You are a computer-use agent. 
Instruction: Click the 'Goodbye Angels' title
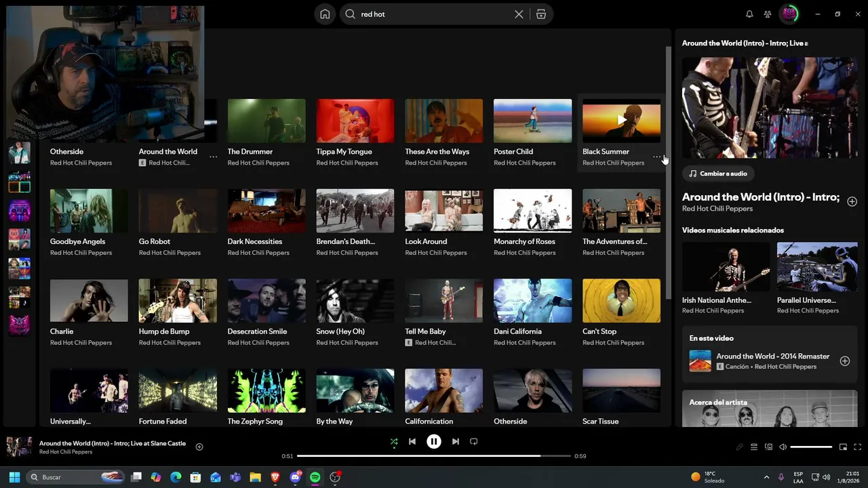pos(78,242)
